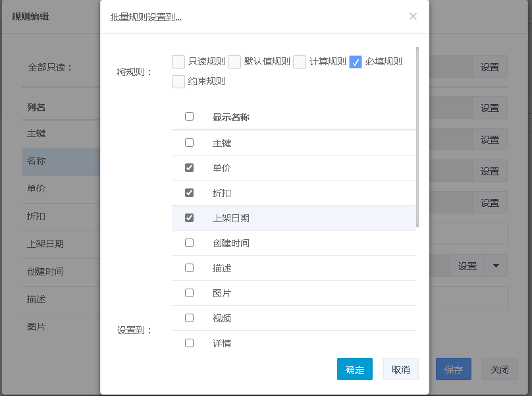Uncheck the 单价 row checkbox
The image size is (532, 396).
(x=190, y=168)
